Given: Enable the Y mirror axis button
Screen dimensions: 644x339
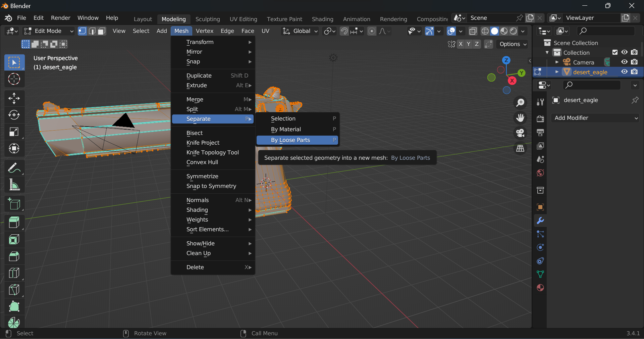Looking at the screenshot, I should point(469,44).
